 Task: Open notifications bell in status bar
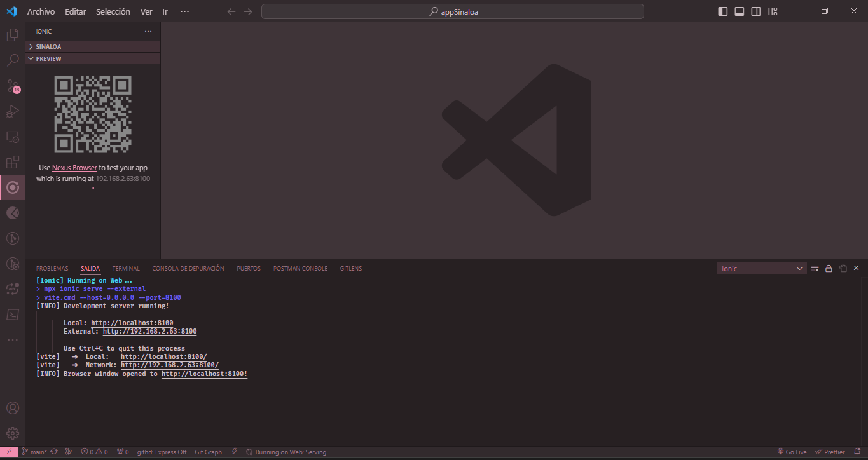click(857, 452)
